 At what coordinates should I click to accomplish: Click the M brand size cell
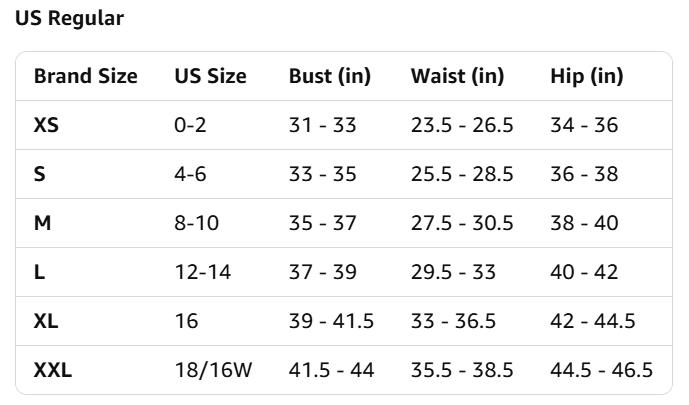42,223
